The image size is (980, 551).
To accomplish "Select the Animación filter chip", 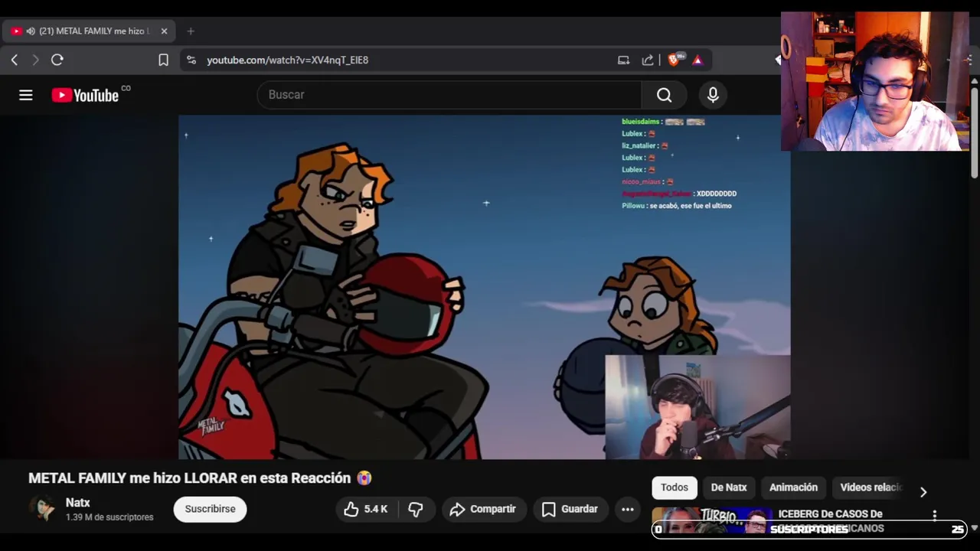I will (793, 487).
